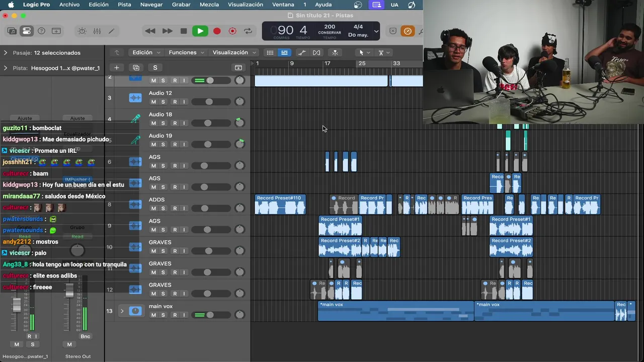Image resolution: width=644 pixels, height=362 pixels.
Task: Open the Mezcla menu
Action: [209, 5]
